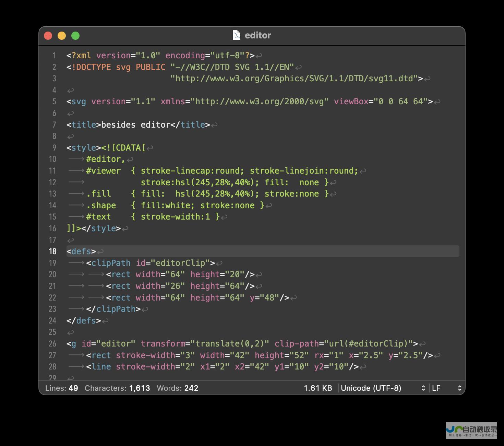Click the rect width="26" height="64" line
504x446 pixels.
(x=180, y=286)
